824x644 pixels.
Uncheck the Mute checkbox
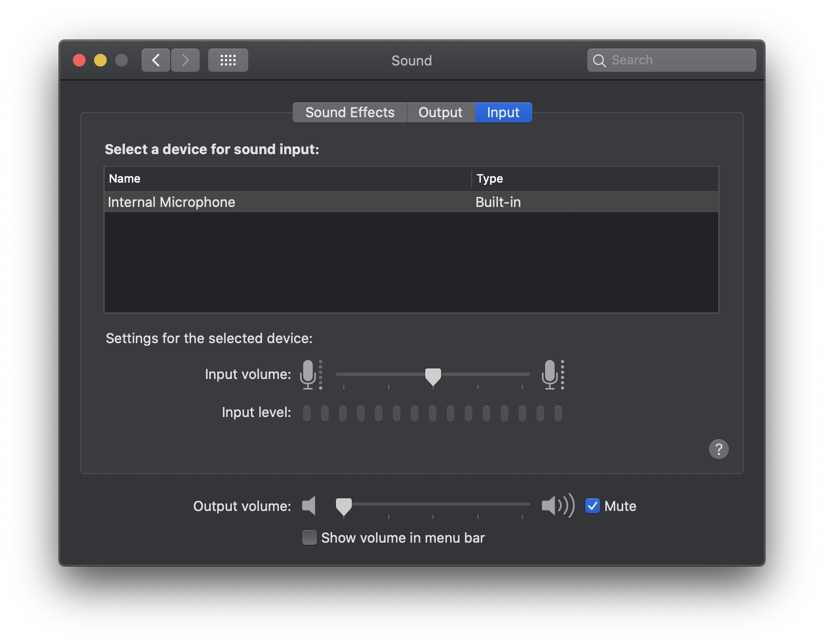coord(593,506)
